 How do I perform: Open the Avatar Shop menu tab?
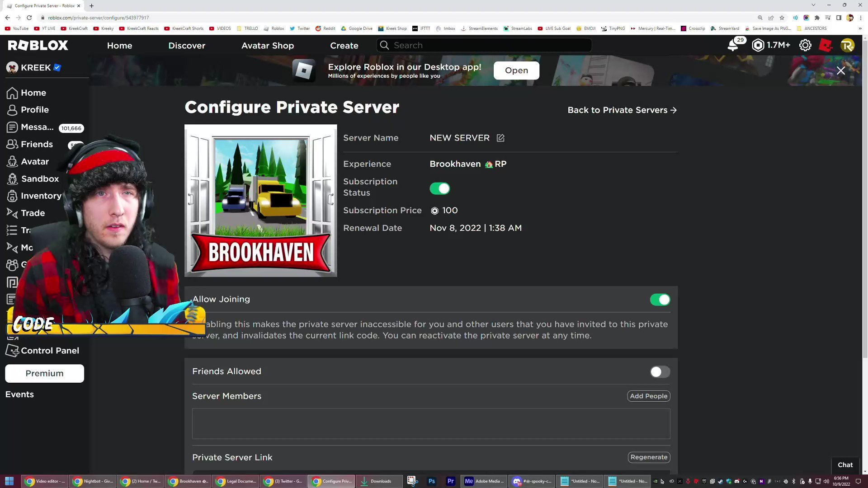coord(268,45)
